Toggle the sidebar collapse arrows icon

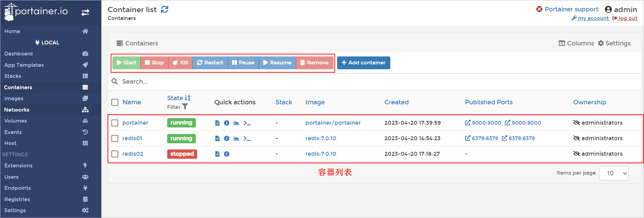coord(85,13)
